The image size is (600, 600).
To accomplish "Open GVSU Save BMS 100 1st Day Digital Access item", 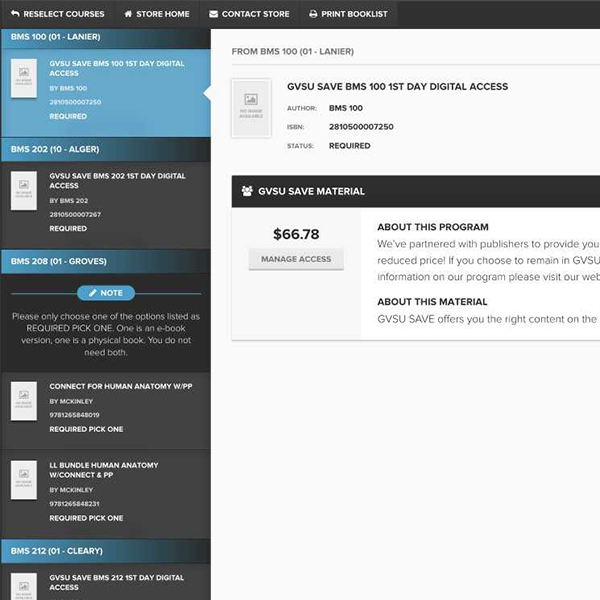I will click(x=106, y=93).
